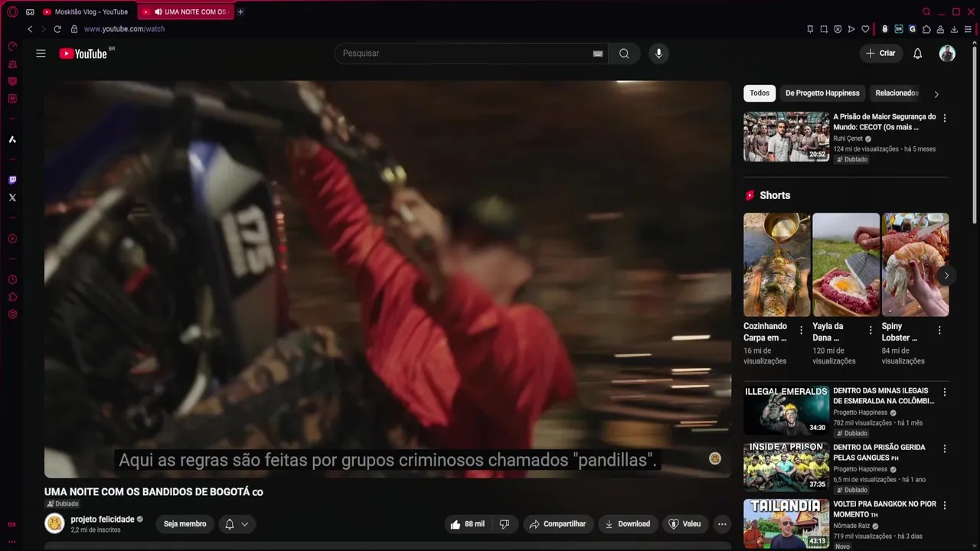This screenshot has width=980, height=551.
Task: Open options for the Yayla da Dana short
Action: (871, 331)
